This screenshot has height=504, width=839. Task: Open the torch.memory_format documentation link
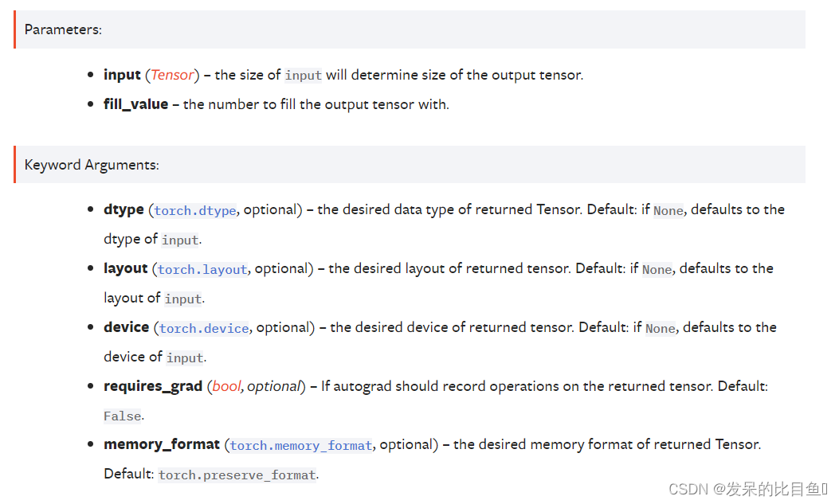pyautogui.click(x=300, y=445)
